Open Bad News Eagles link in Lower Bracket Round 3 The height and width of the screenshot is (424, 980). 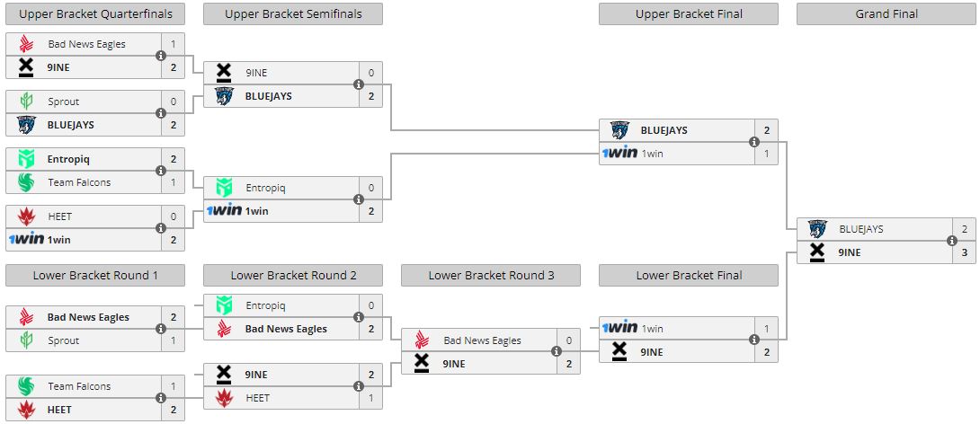482,340
